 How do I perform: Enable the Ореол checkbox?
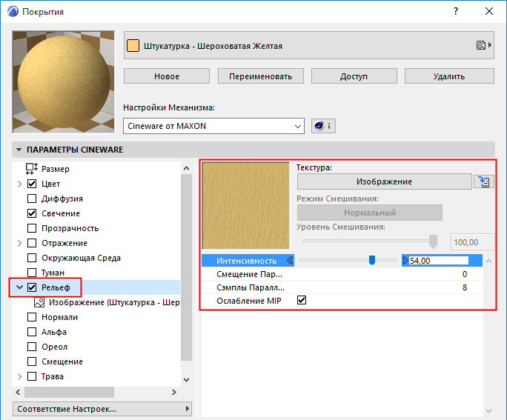click(x=32, y=347)
